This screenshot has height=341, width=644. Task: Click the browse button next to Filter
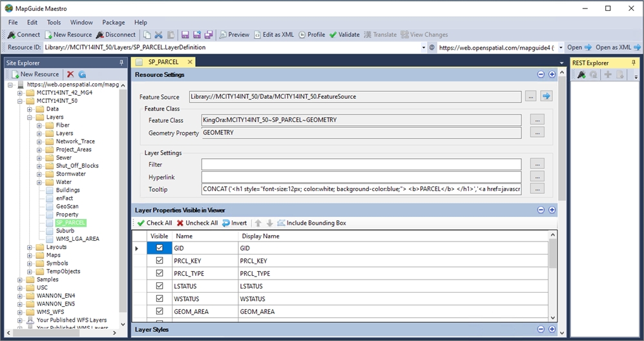[537, 164]
